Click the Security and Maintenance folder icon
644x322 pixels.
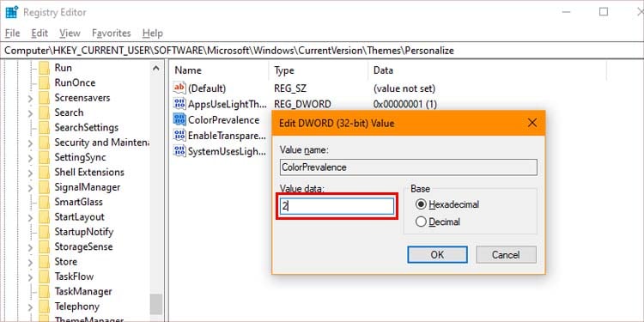pyautogui.click(x=44, y=143)
